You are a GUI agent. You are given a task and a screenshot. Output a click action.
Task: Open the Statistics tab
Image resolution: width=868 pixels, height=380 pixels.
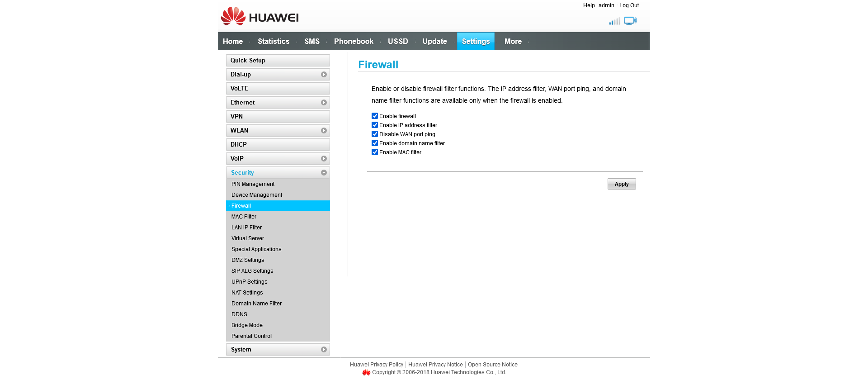[x=274, y=41]
